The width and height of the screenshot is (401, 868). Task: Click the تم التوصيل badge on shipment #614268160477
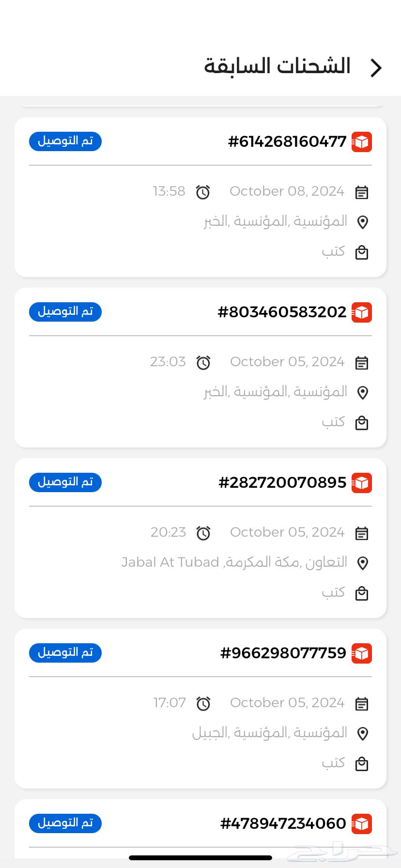(x=65, y=141)
